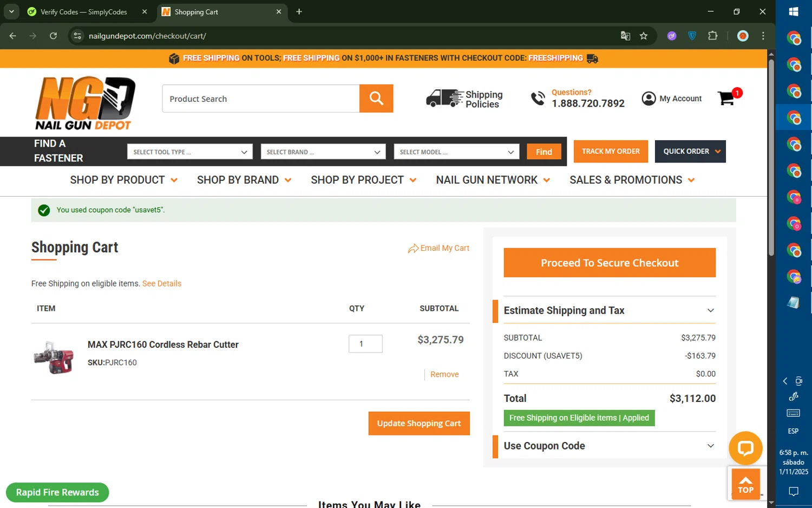Click the My Account user icon
812x508 pixels.
click(x=649, y=99)
